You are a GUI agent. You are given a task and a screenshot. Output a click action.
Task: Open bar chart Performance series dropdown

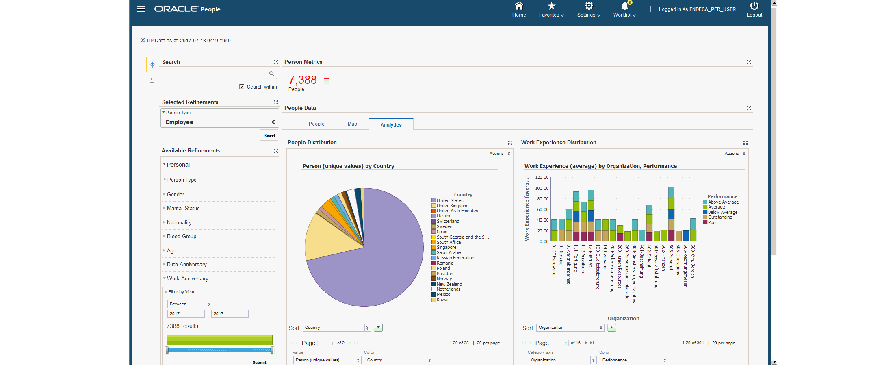[x=631, y=359]
